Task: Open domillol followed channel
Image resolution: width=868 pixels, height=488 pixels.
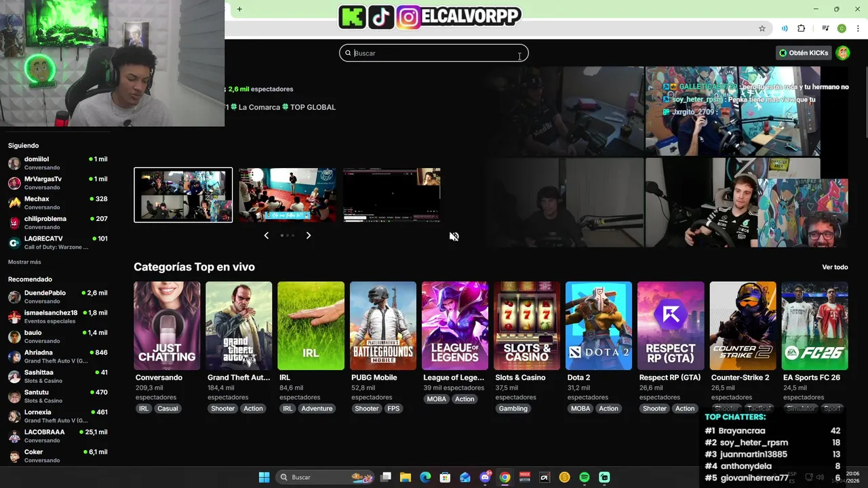Action: click(58, 163)
